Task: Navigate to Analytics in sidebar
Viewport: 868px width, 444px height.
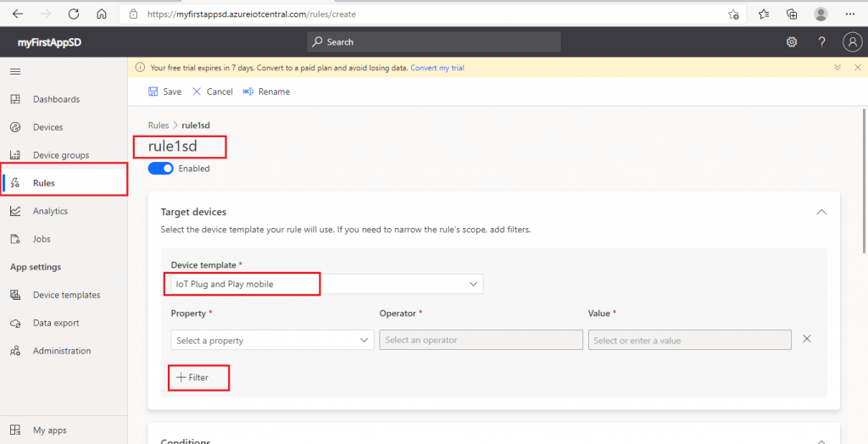Action: click(x=50, y=211)
